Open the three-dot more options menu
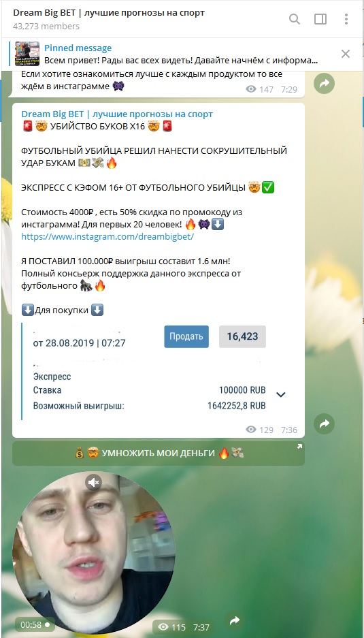This screenshot has height=638, width=364. (346, 18)
